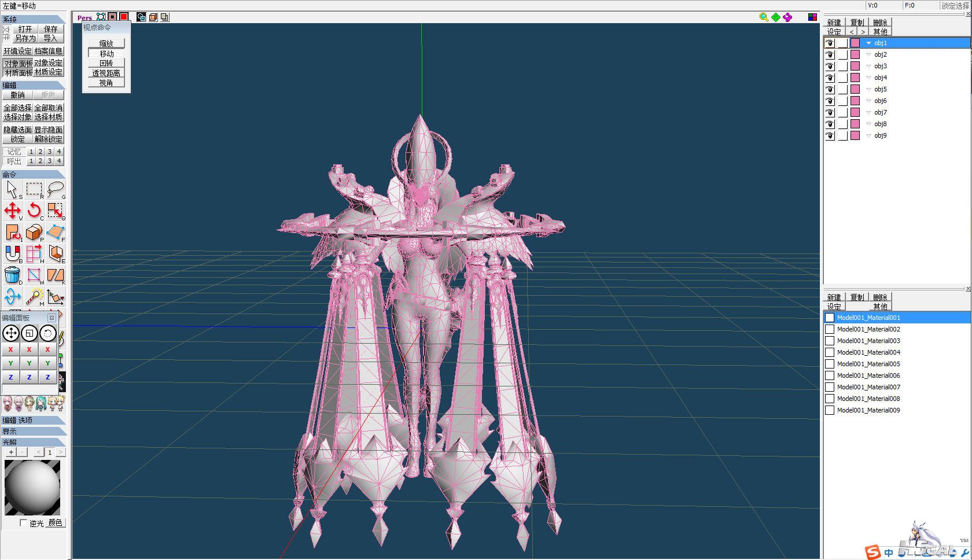
Task: Choose the rectangle selection tool
Action: click(x=34, y=189)
